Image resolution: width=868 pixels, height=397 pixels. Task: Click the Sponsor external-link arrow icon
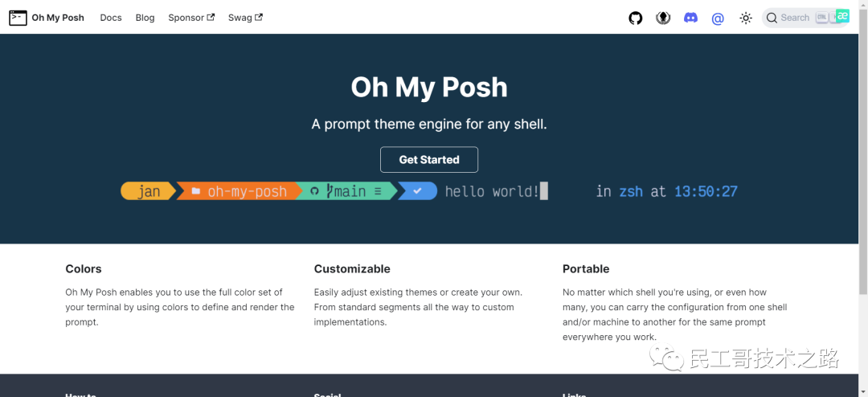(x=211, y=17)
